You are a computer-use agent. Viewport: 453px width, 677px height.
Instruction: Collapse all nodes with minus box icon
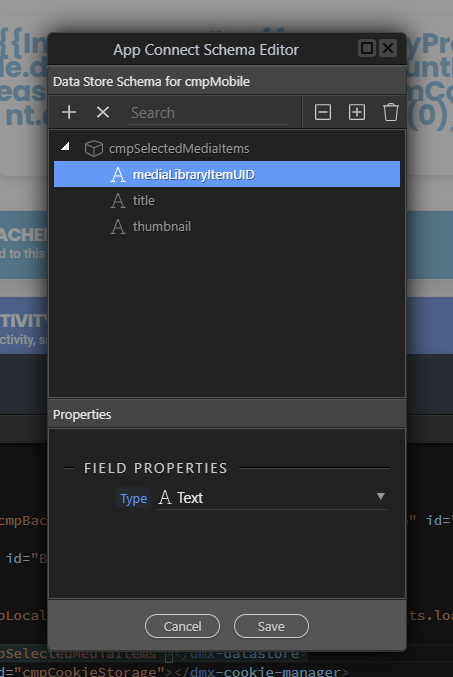[323, 112]
